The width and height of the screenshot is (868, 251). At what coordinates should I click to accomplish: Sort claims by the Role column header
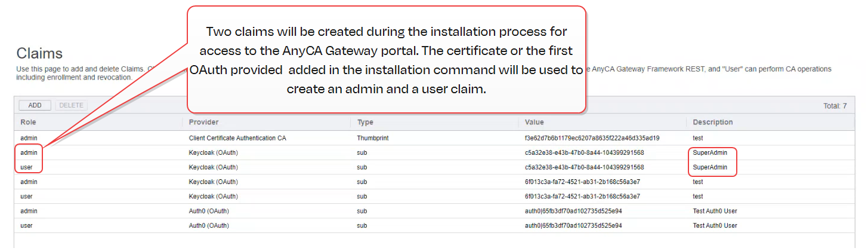click(x=29, y=122)
